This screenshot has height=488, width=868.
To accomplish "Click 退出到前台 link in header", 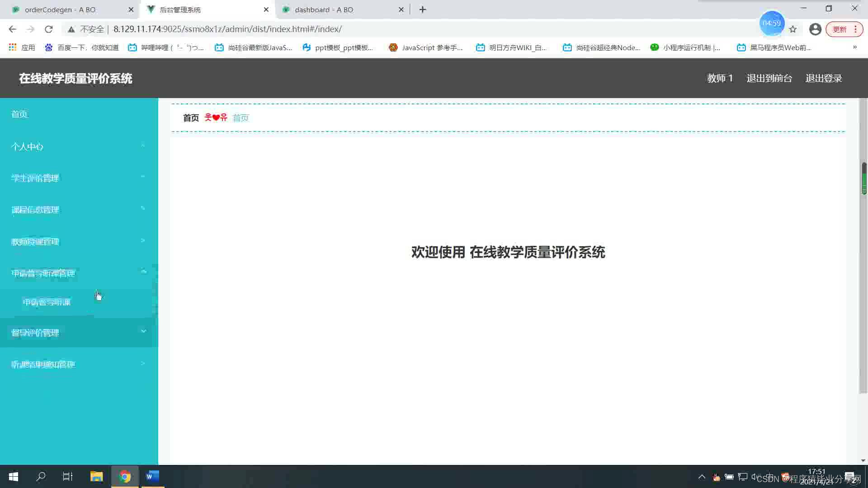I will click(769, 78).
